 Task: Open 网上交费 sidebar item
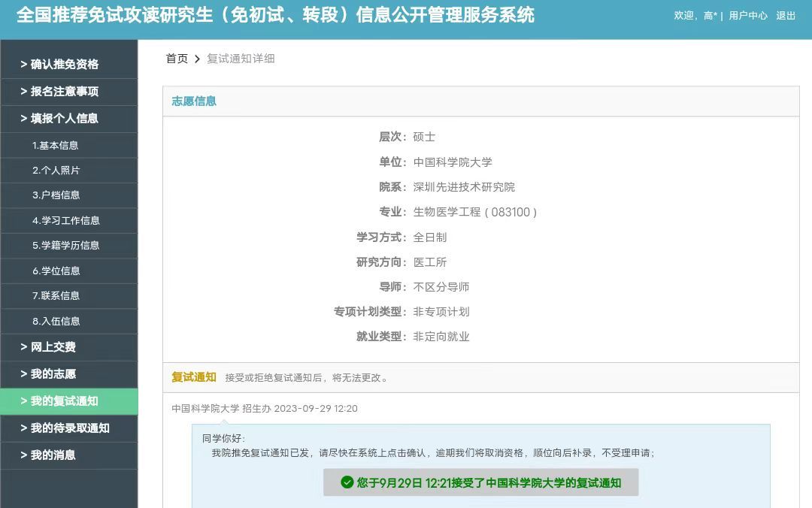pos(69,347)
